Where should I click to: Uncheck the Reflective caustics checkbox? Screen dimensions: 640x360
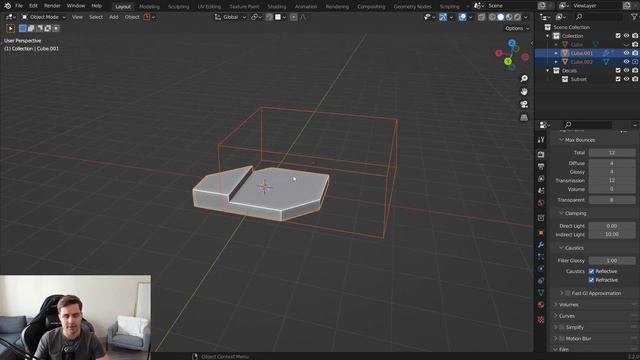pos(591,271)
